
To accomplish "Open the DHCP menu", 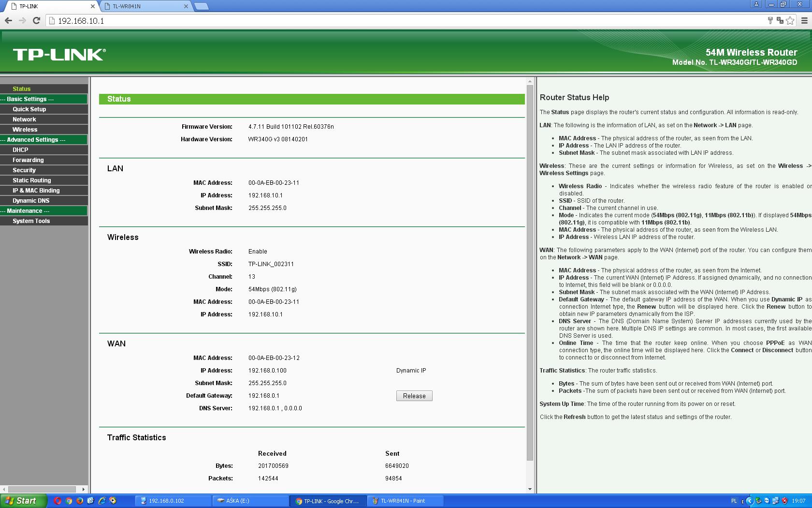I will tap(43, 150).
